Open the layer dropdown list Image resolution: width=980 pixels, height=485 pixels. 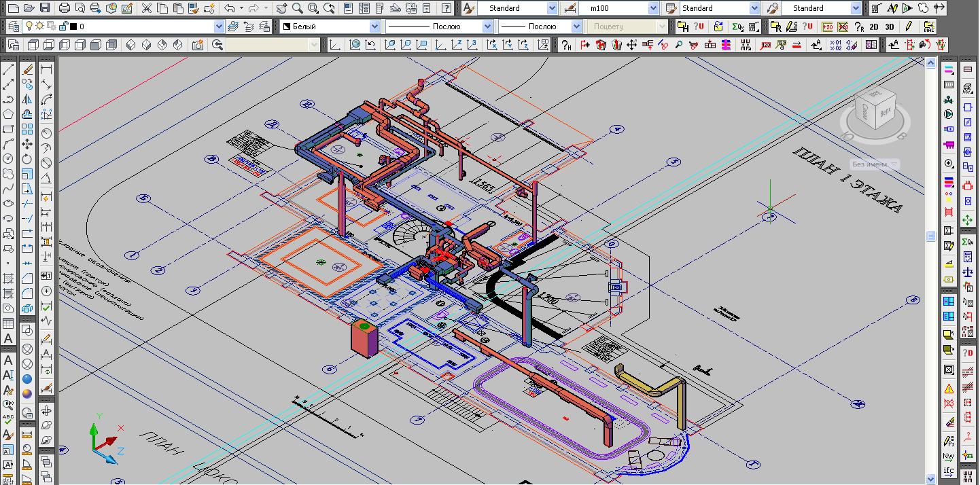(x=219, y=26)
